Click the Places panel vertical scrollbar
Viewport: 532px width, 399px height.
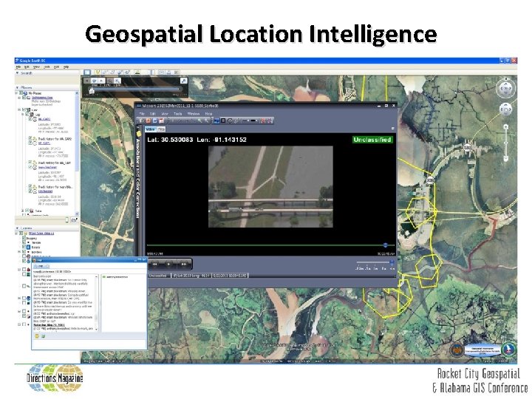click(x=77, y=153)
